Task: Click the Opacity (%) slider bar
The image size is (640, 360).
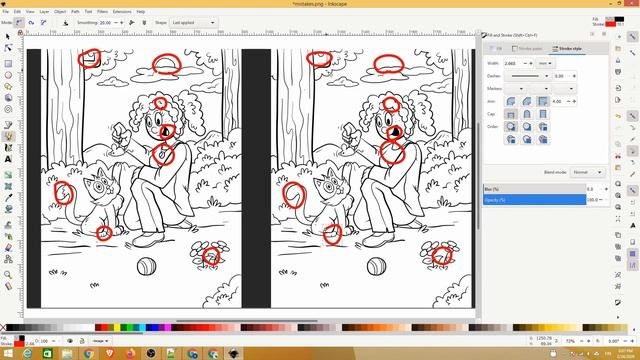Action: click(x=535, y=200)
